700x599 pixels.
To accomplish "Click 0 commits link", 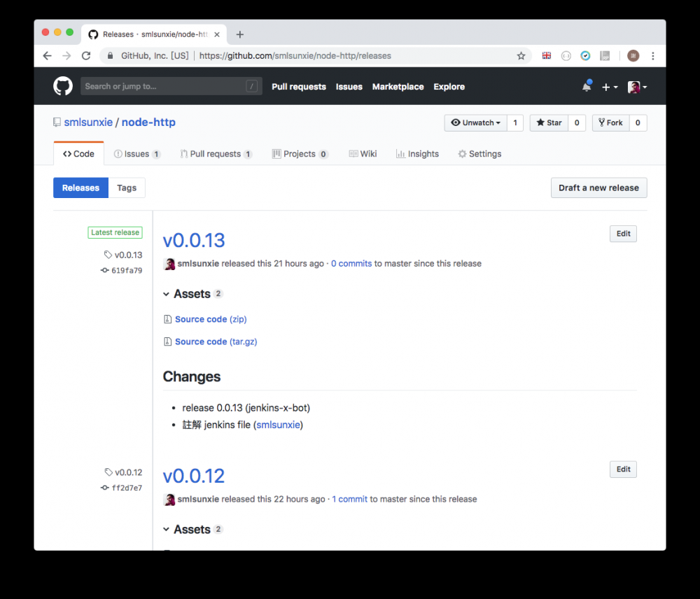I will click(351, 264).
